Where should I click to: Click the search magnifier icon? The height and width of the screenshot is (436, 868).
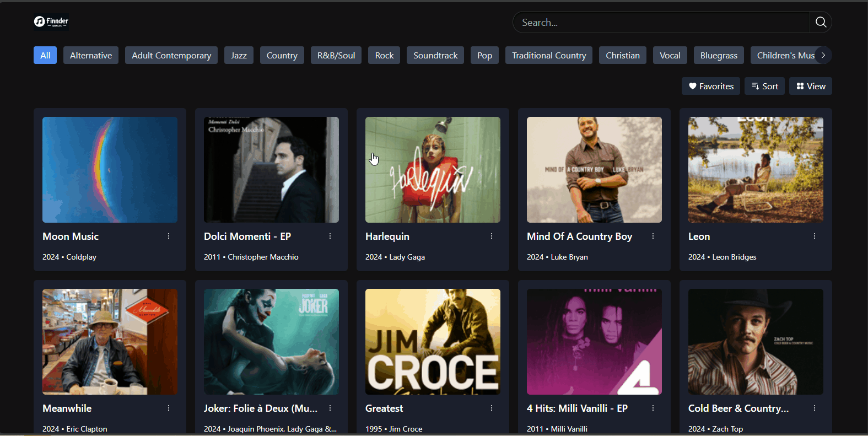(x=821, y=22)
